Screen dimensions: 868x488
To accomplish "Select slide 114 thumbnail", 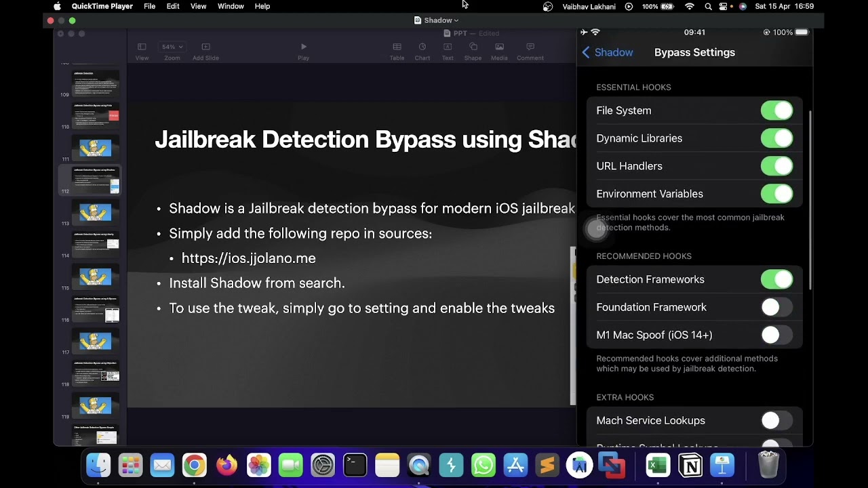I will point(96,244).
